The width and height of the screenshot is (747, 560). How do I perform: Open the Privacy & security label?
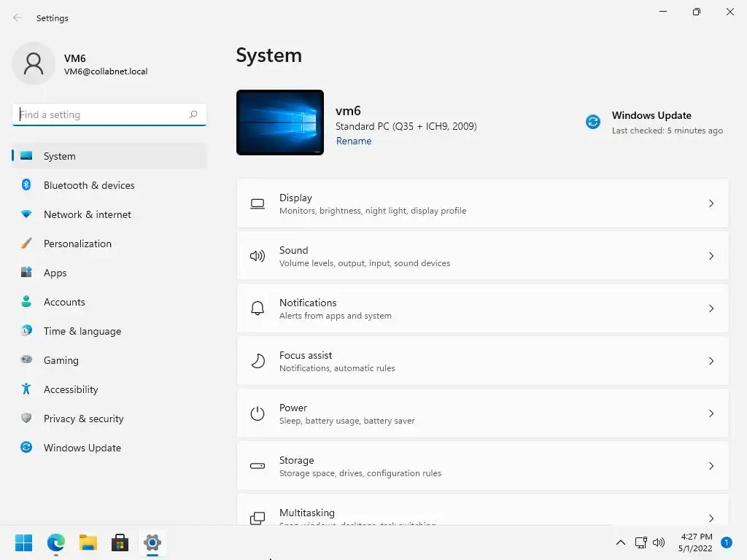point(84,419)
